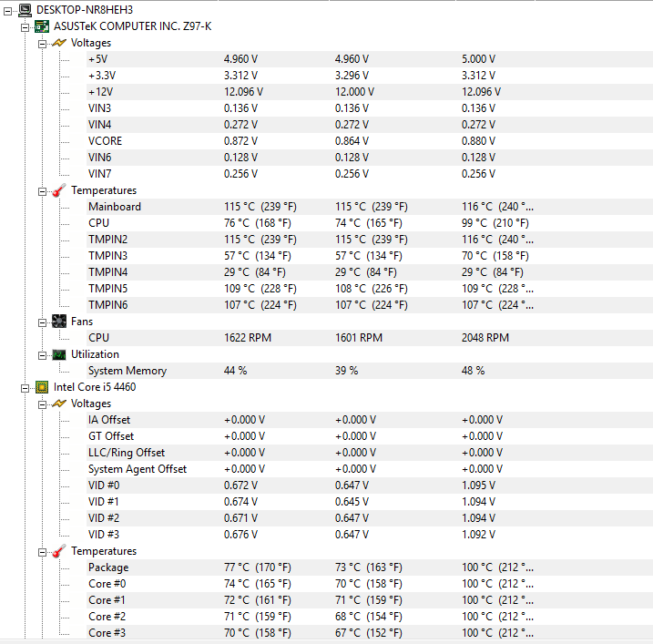Click the DESKTOP-NR8HEH3 computer icon
Screen dimensions: 653x644
coord(25,10)
